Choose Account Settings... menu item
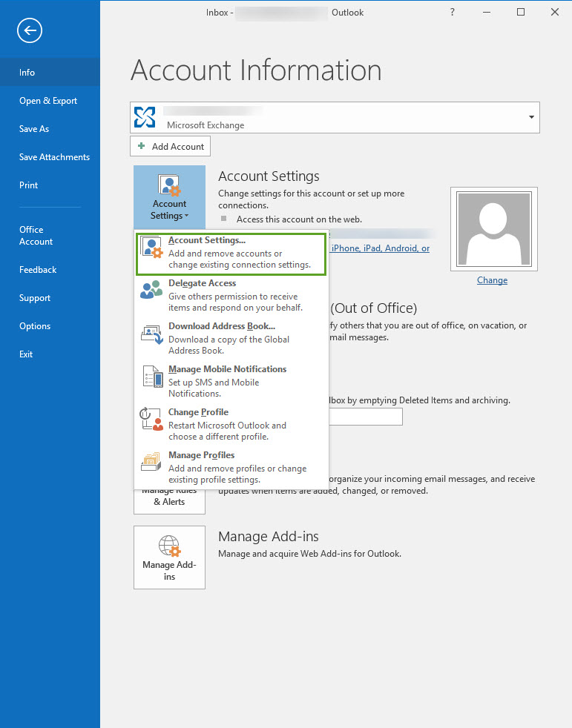 tap(231, 254)
